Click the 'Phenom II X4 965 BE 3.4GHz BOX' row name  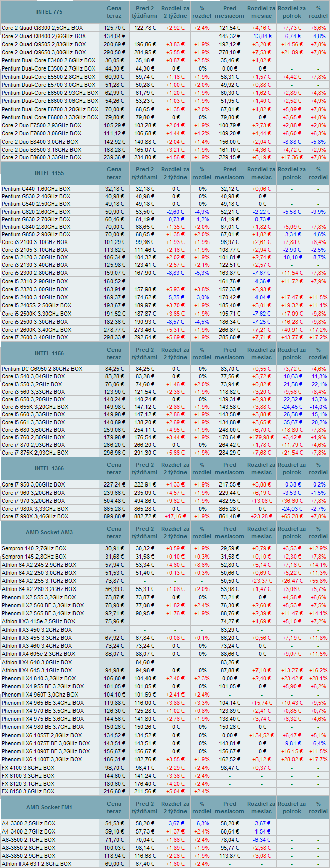coord(43,703)
